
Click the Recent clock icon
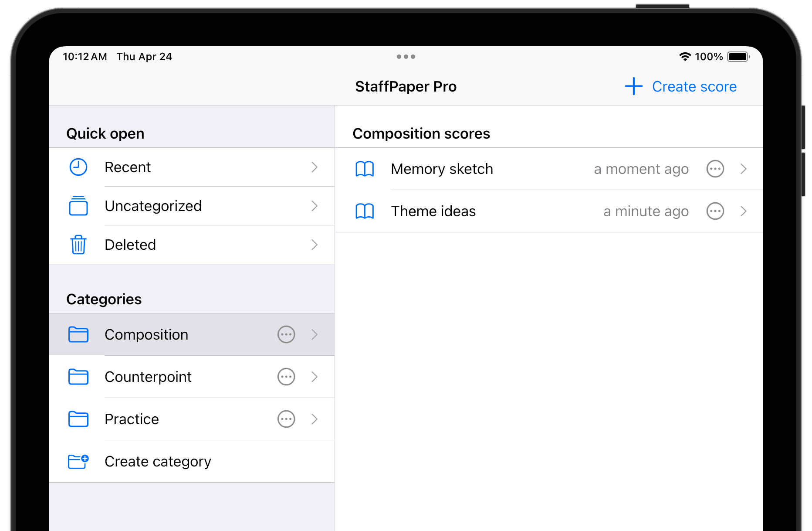78,167
